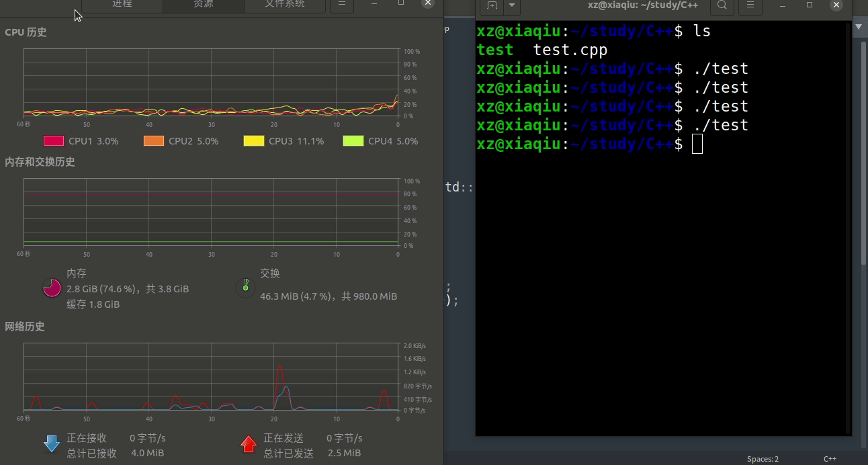
Task: Click the 'CPU2 5.0%' label
Action: [193, 141]
